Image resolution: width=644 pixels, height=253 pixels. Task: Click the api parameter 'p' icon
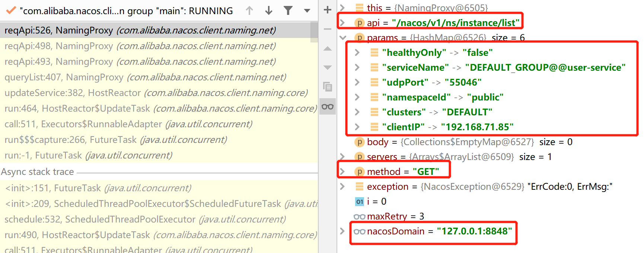pos(359,23)
